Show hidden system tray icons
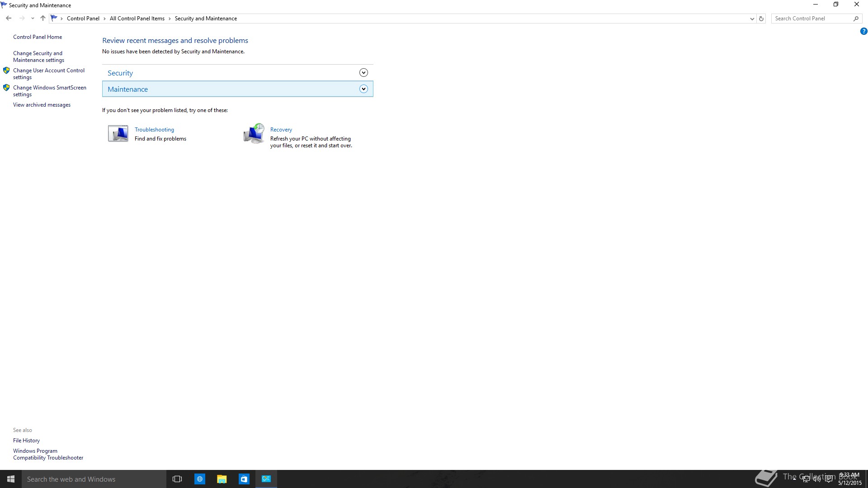The height and width of the screenshot is (488, 868). coord(794,479)
